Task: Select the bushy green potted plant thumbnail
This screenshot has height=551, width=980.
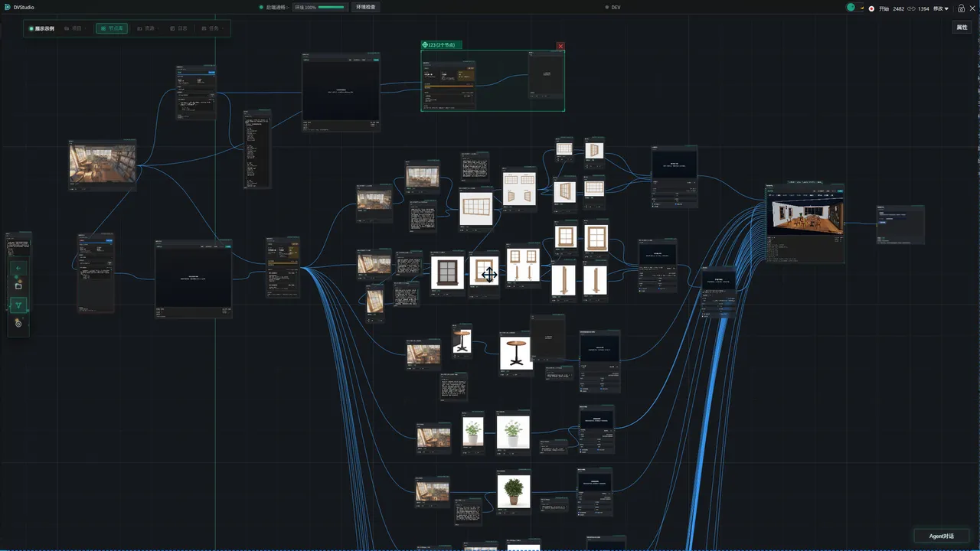Action: (513, 491)
